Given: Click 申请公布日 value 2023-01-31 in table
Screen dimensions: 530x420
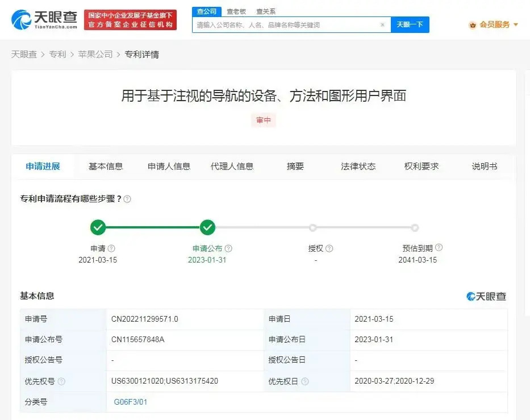Looking at the screenshot, I should tap(374, 339).
